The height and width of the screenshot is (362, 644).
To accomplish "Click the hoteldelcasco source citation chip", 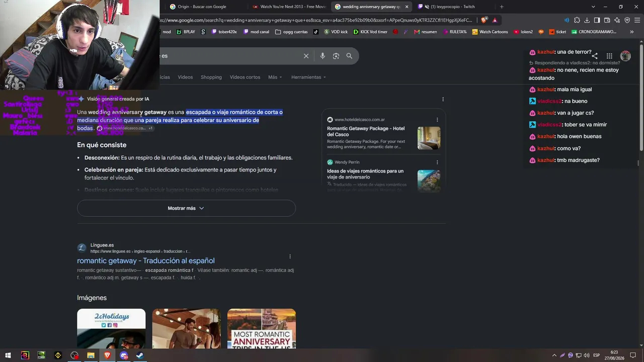I will pos(125,128).
